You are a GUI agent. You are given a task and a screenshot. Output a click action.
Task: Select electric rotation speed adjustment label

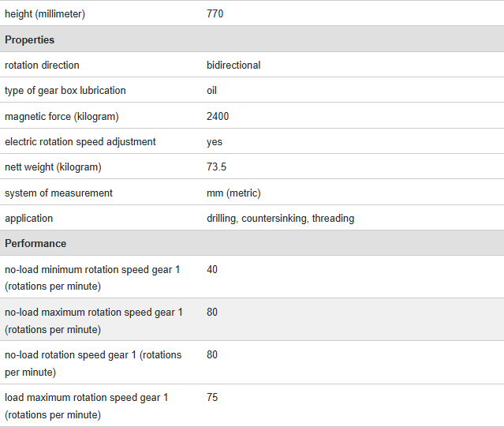pyautogui.click(x=80, y=141)
